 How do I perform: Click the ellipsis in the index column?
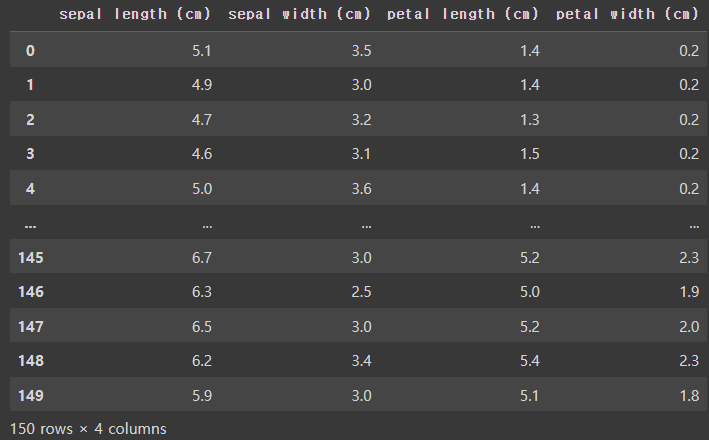pos(30,226)
